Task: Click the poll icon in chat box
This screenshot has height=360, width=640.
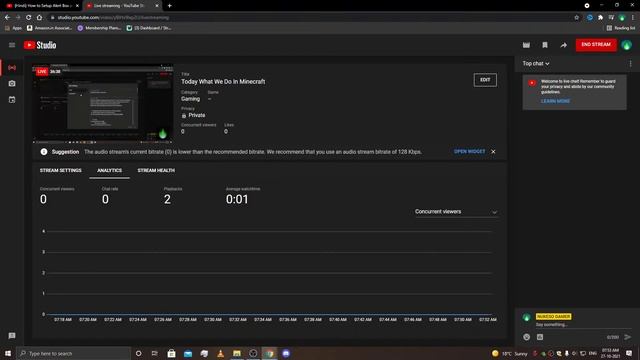Action: pyautogui.click(x=540, y=337)
